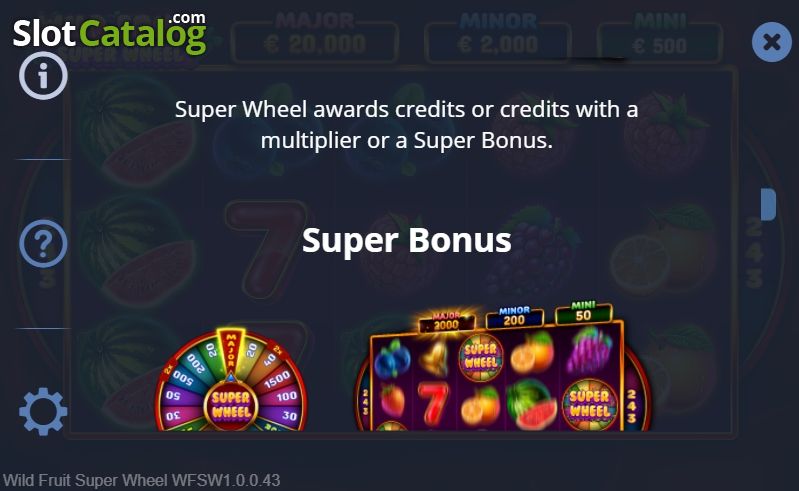Image resolution: width=799 pixels, height=491 pixels.
Task: Close the info overlay with X button
Action: [772, 42]
